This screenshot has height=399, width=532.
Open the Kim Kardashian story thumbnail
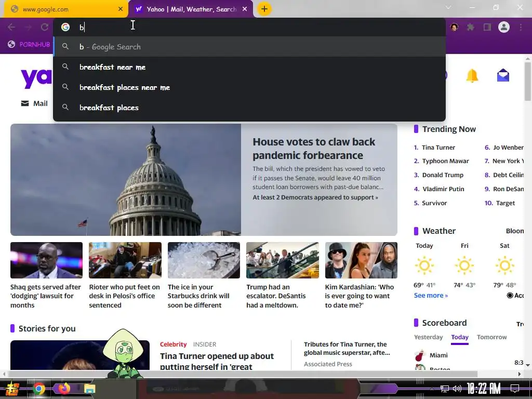point(361,260)
